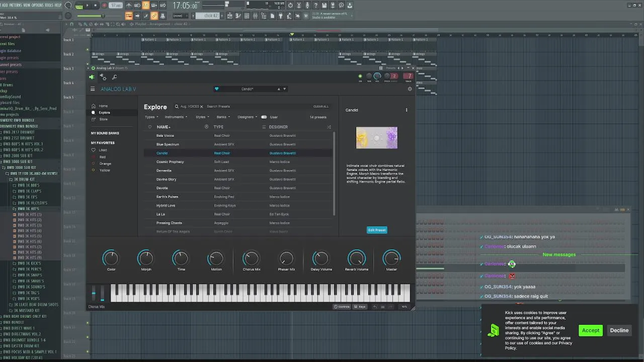Open the HELP menu
This screenshot has height=362, width=644.
(58, 5)
